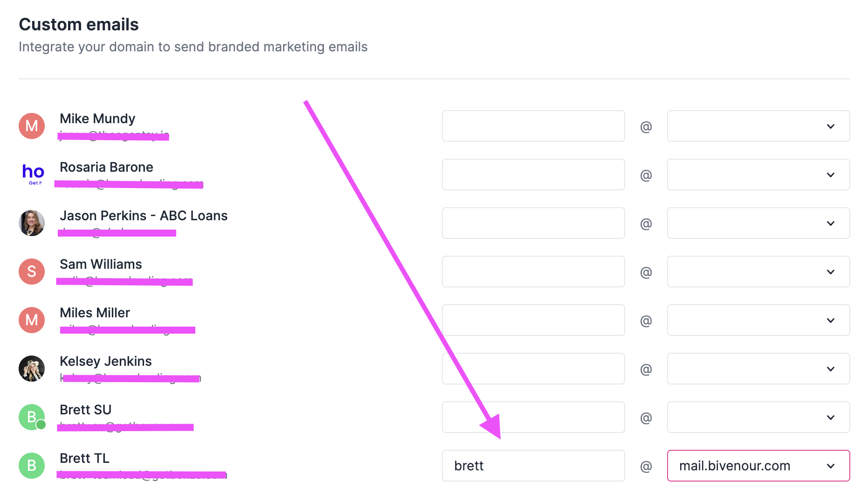Click Miles Miller's avatar icon

pos(31,320)
